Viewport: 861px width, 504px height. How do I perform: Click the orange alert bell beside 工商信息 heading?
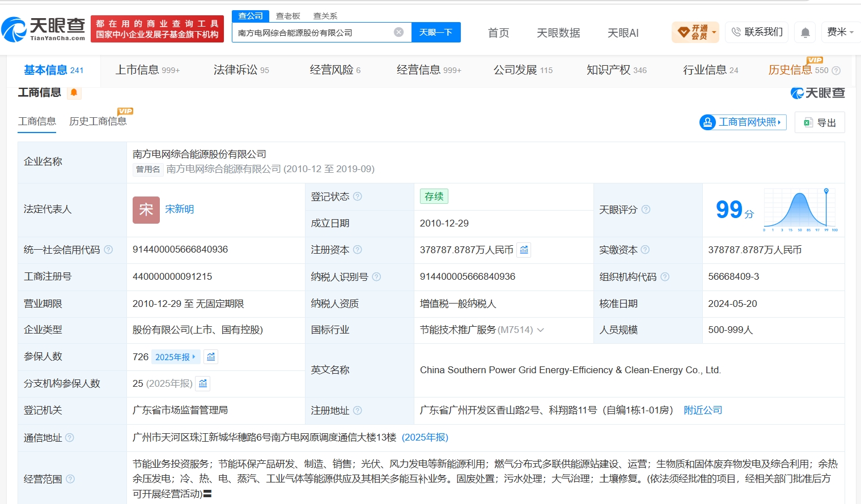74,92
